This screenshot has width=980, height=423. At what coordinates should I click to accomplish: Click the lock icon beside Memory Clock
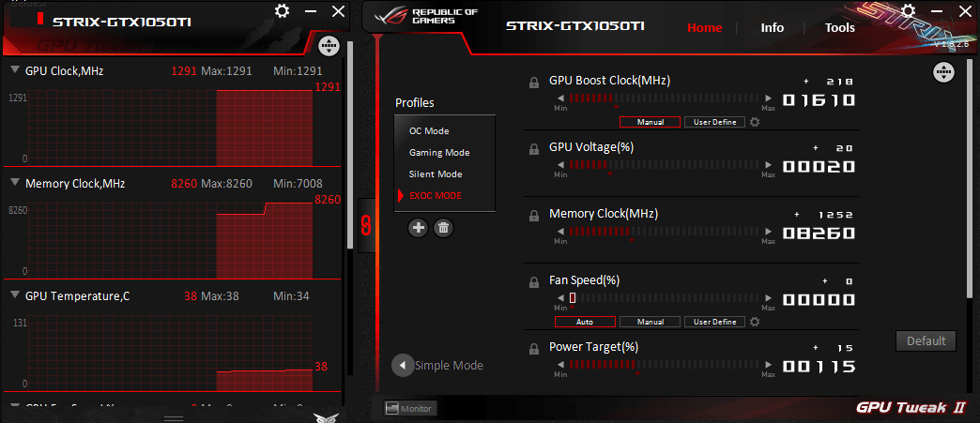(534, 216)
